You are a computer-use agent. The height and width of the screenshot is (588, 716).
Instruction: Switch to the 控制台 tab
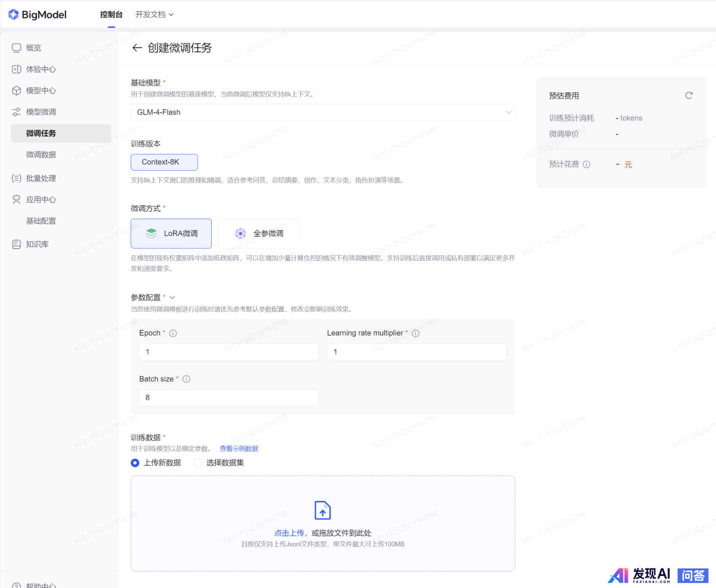point(111,15)
